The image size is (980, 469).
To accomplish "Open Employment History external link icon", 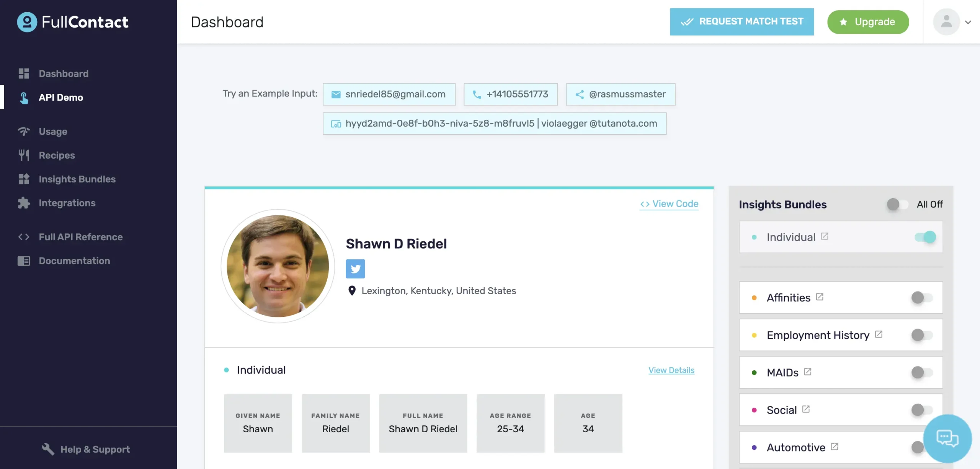I will click(x=879, y=334).
